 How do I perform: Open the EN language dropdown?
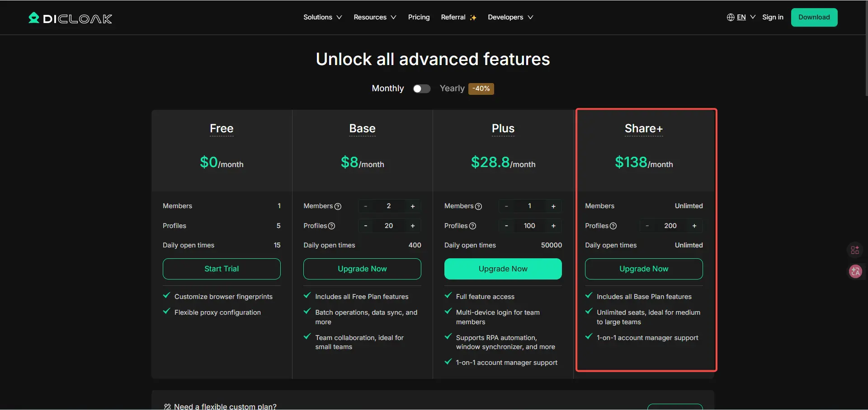[745, 17]
